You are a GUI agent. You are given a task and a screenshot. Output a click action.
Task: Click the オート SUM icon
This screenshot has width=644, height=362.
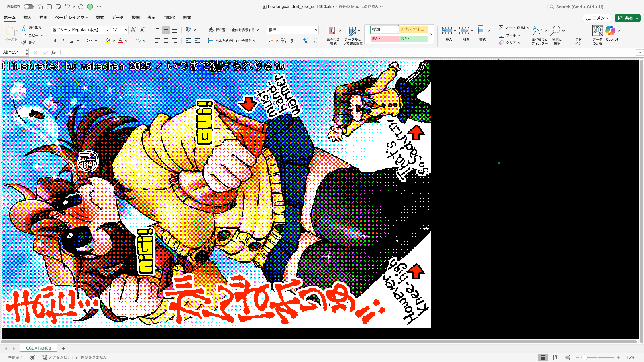point(513,28)
